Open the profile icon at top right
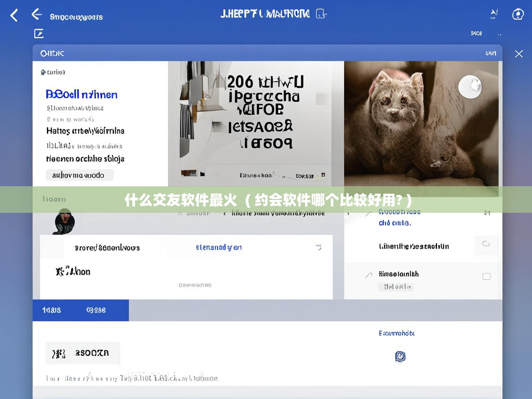The image size is (532, 399). coord(518,14)
